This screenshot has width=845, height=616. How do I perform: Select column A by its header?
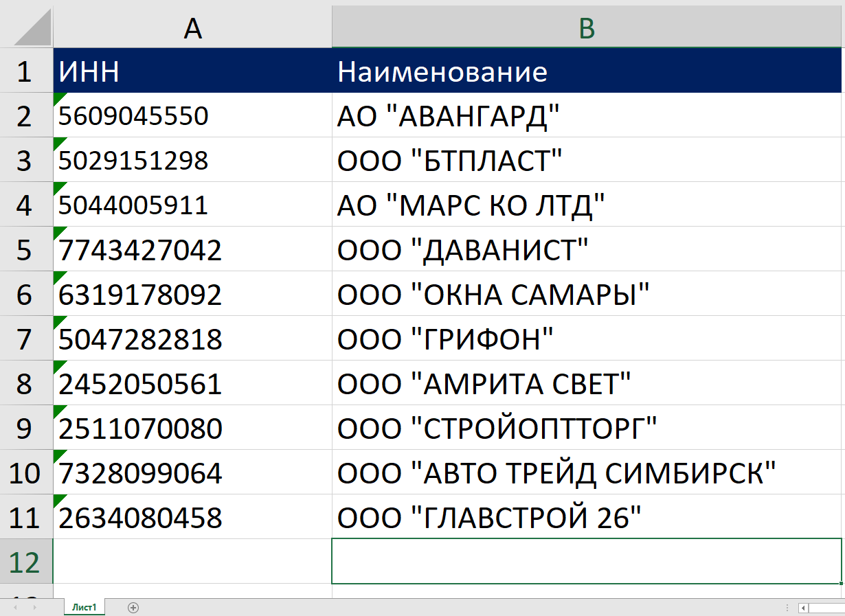(191, 25)
